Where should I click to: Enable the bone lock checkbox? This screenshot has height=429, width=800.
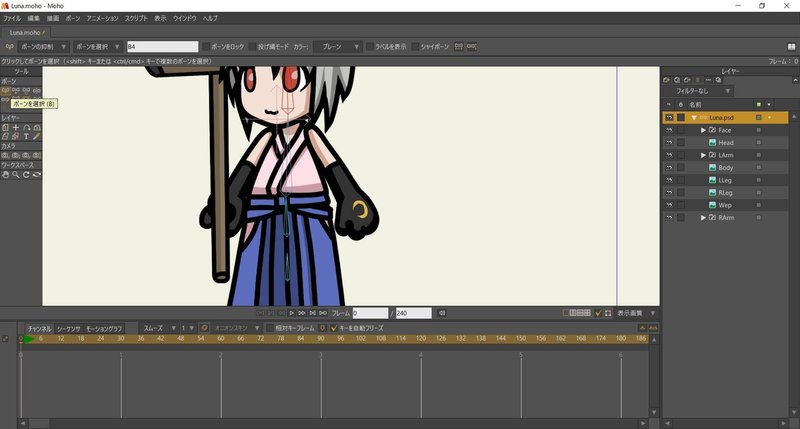pos(206,46)
